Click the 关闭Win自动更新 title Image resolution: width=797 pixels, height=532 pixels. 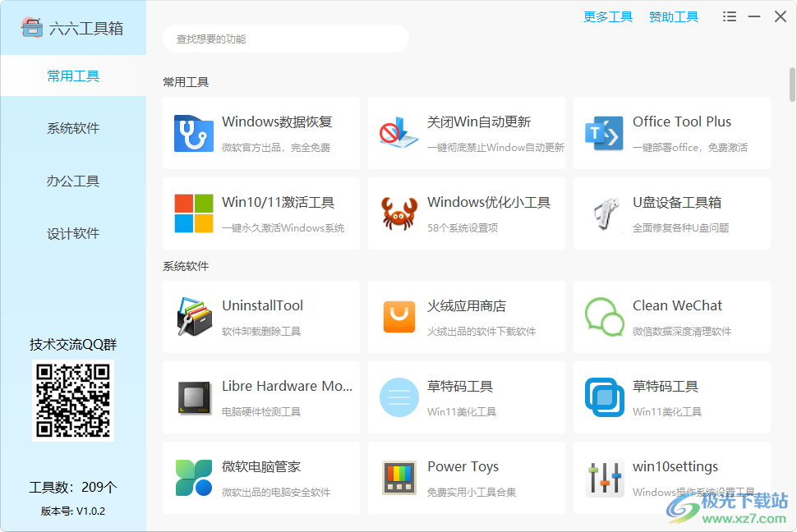[x=479, y=122]
